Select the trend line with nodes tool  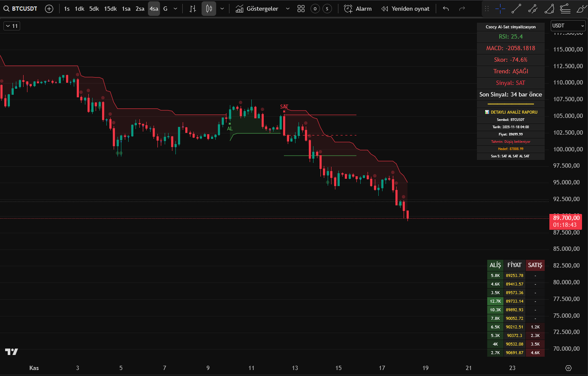(x=533, y=9)
